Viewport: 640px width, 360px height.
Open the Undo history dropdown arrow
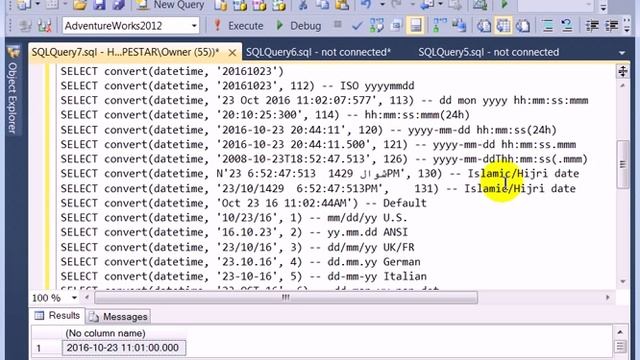coord(382,4)
